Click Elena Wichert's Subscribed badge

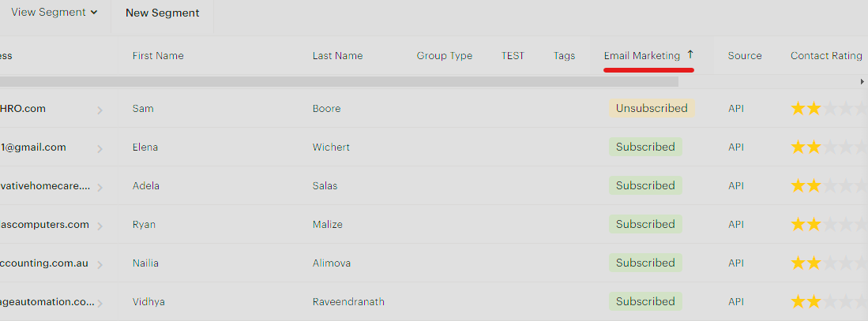(645, 147)
